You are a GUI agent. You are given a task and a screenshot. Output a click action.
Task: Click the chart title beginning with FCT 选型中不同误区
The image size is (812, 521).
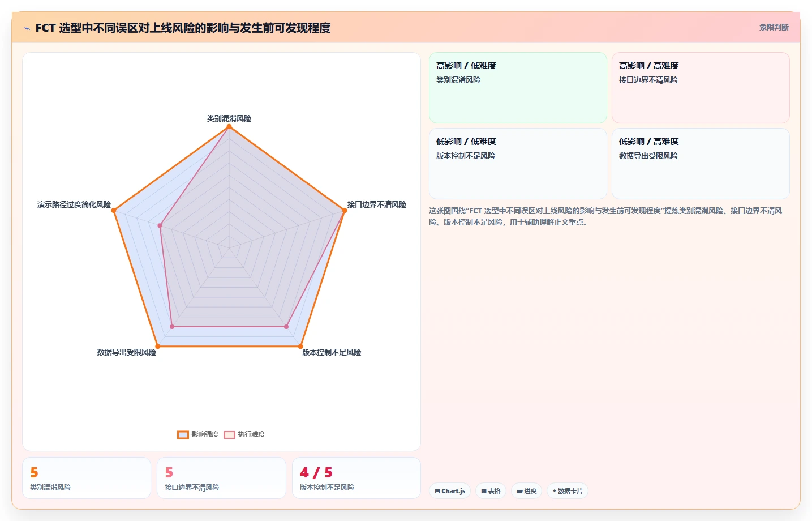[183, 28]
